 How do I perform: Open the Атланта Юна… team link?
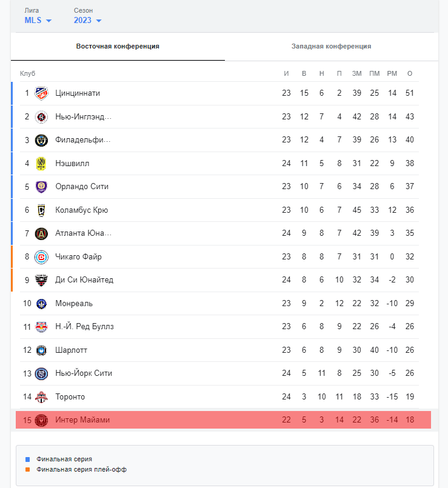point(83,233)
